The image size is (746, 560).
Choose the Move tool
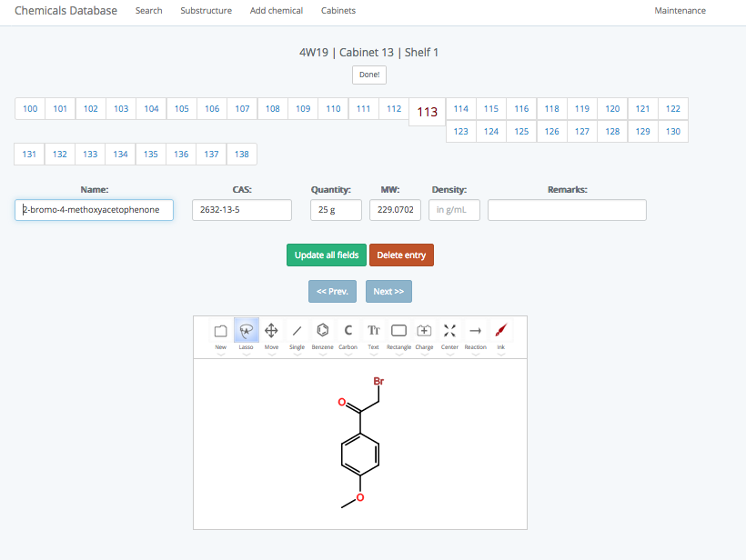click(x=271, y=331)
